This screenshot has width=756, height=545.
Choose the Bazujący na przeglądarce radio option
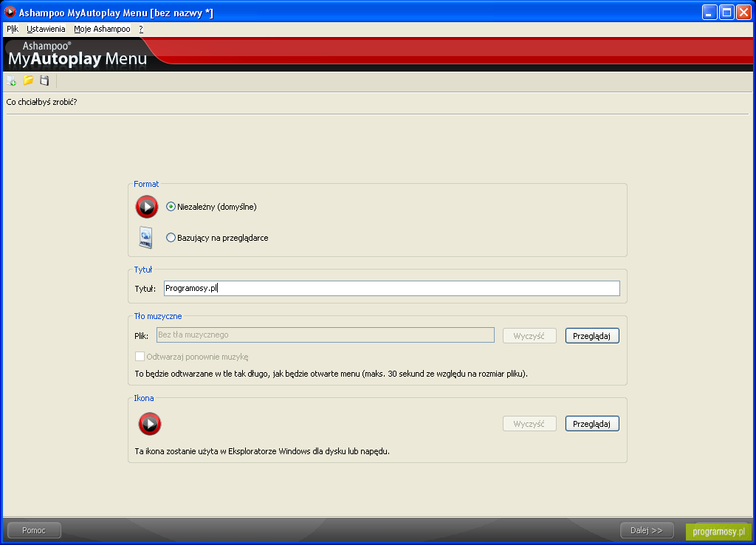tap(171, 238)
